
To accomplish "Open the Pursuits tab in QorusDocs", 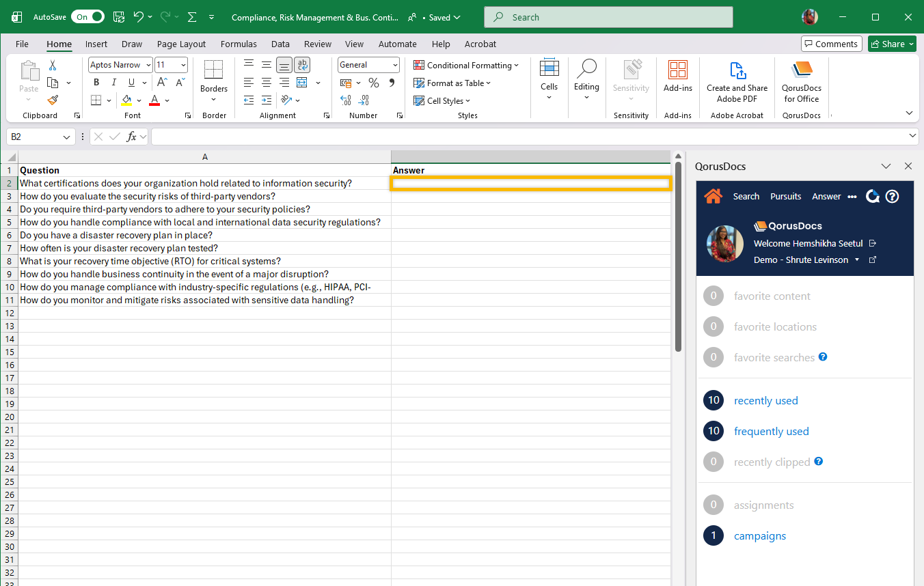I will (785, 197).
